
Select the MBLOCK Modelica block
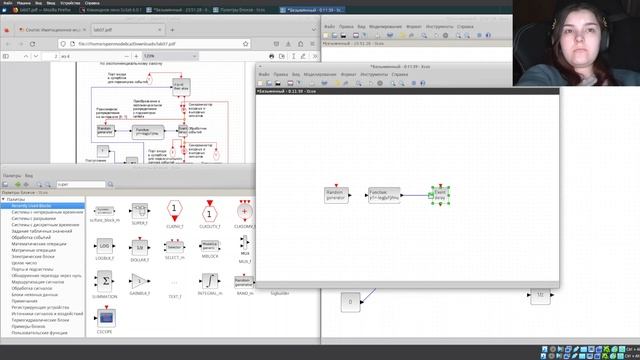210,246
